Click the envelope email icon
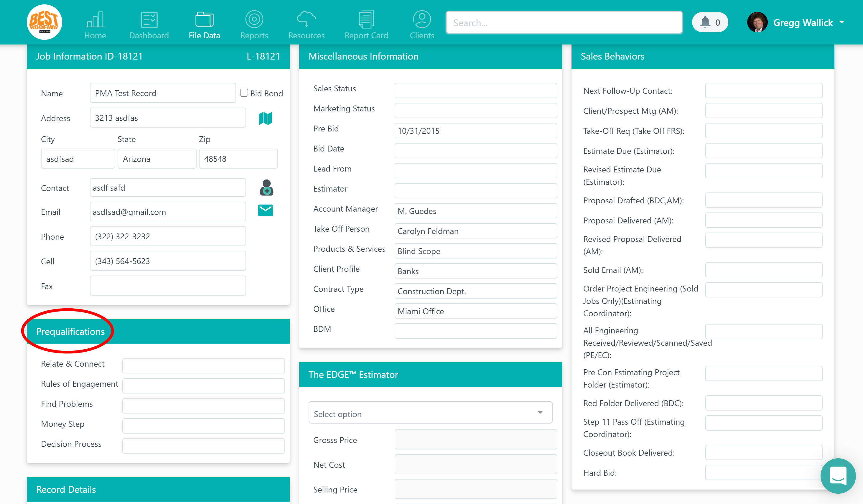The image size is (863, 504). 265,210
